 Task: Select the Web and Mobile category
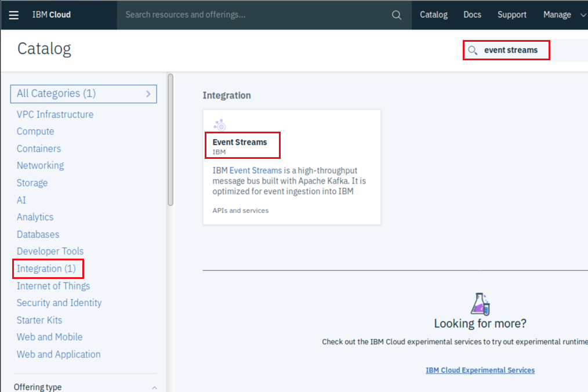click(x=49, y=337)
